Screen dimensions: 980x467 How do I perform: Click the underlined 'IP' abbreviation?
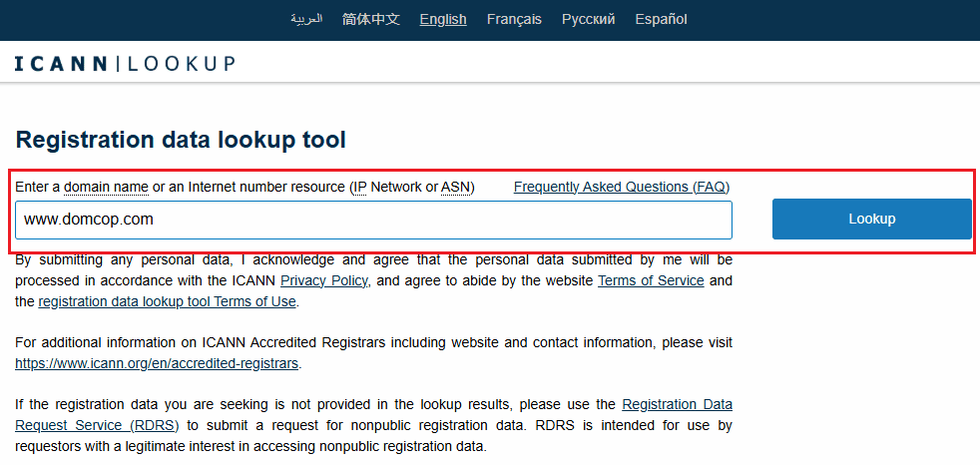pos(360,187)
